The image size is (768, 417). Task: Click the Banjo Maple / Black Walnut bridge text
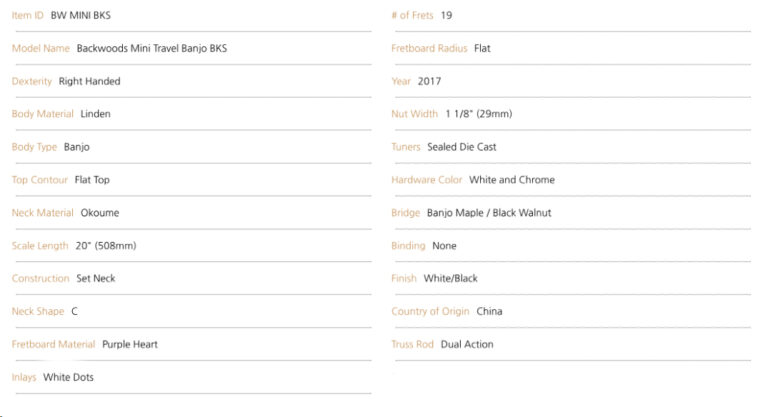(x=489, y=213)
